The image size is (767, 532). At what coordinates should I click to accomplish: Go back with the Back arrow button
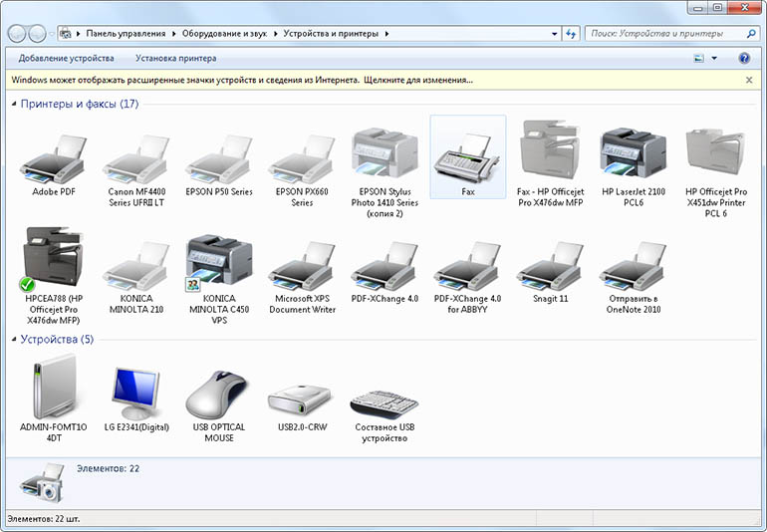tap(17, 34)
